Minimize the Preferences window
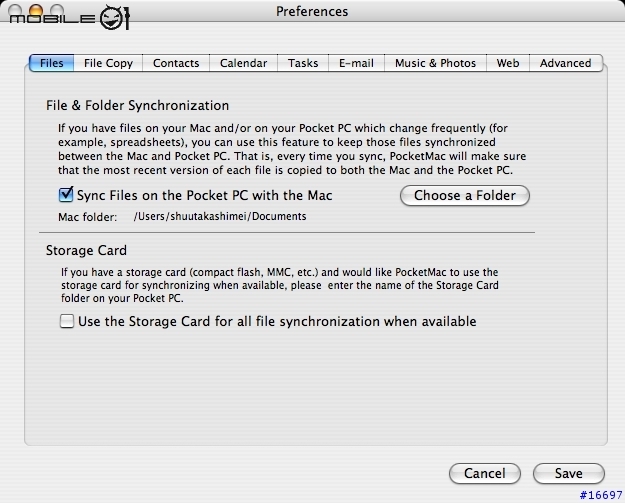 point(36,10)
